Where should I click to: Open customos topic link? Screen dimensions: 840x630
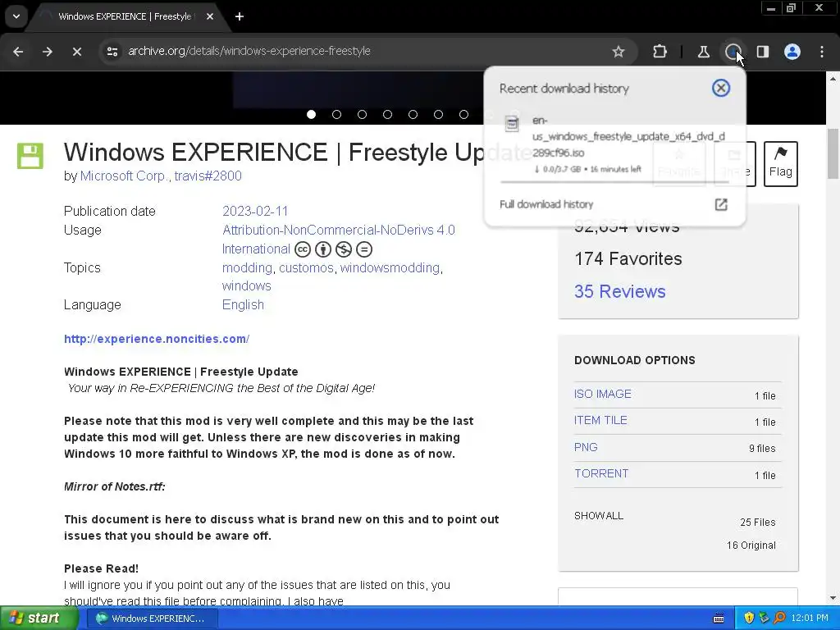[x=307, y=268]
